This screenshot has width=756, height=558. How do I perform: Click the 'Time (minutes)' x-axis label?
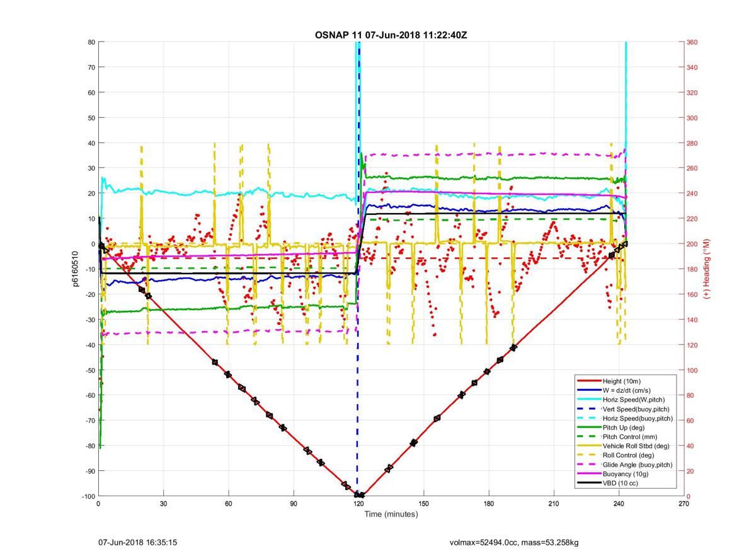[391, 514]
